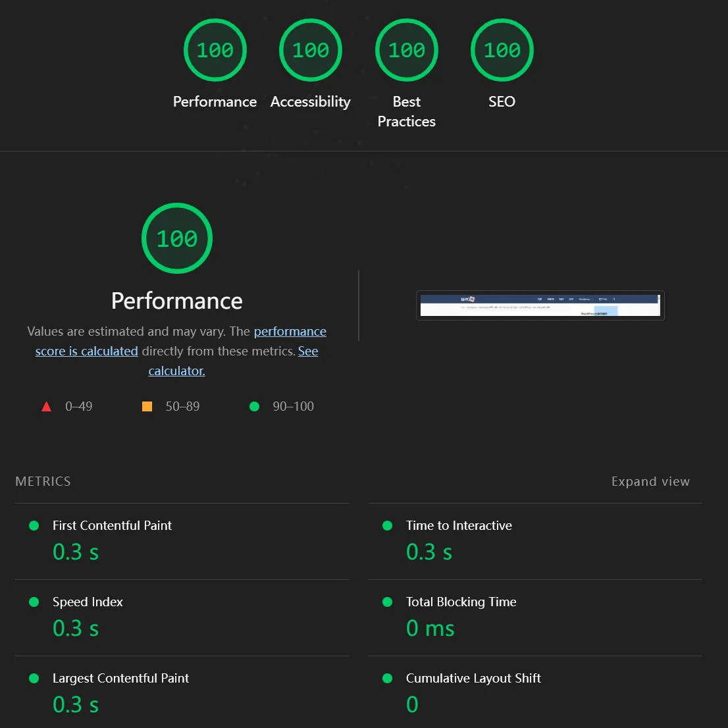
Task: Expand the First Contentful Paint metric
Action: tap(112, 525)
